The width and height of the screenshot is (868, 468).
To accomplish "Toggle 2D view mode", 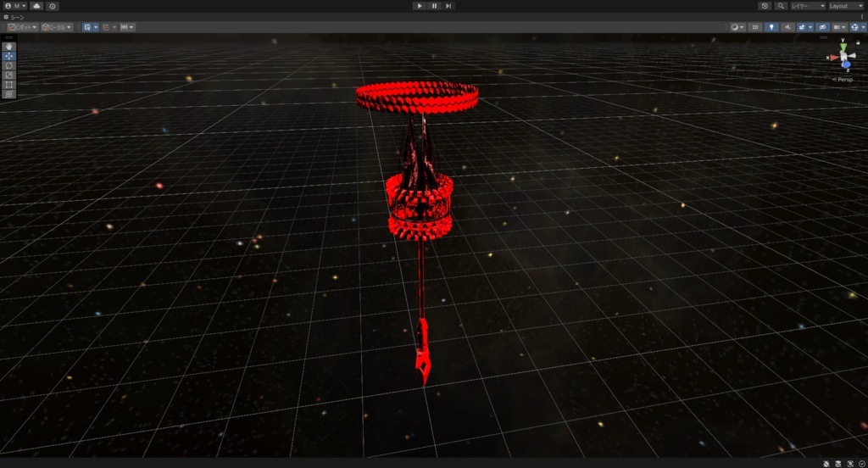I will [x=755, y=27].
